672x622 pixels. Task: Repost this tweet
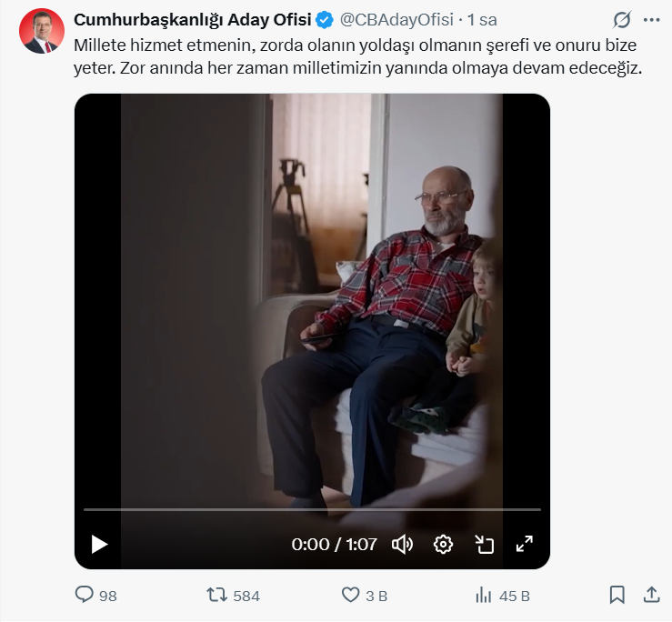click(216, 595)
